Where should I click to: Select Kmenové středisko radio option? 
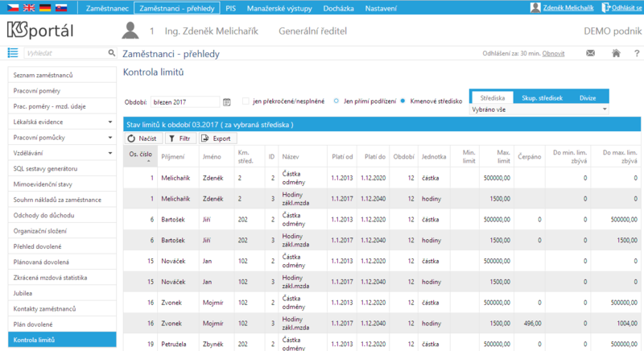[x=402, y=101]
